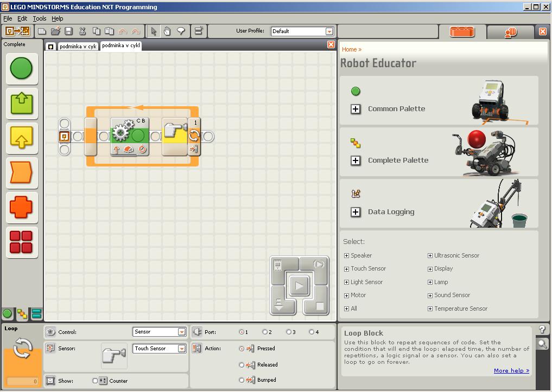The width and height of the screenshot is (552, 392).
Task: Open the NXT window from the controller
Action: pos(279,265)
